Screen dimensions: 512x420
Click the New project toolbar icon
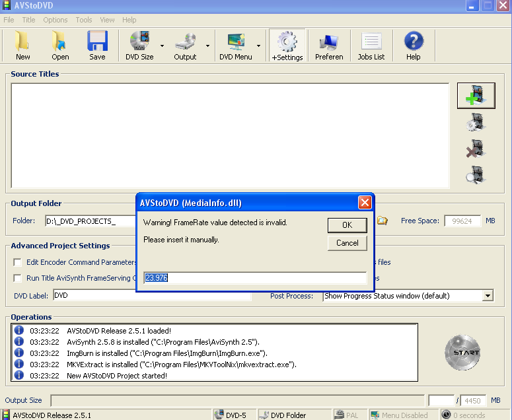[22, 45]
